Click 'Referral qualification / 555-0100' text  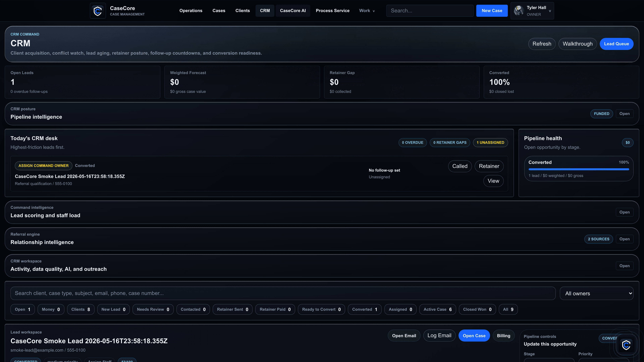coord(43,184)
